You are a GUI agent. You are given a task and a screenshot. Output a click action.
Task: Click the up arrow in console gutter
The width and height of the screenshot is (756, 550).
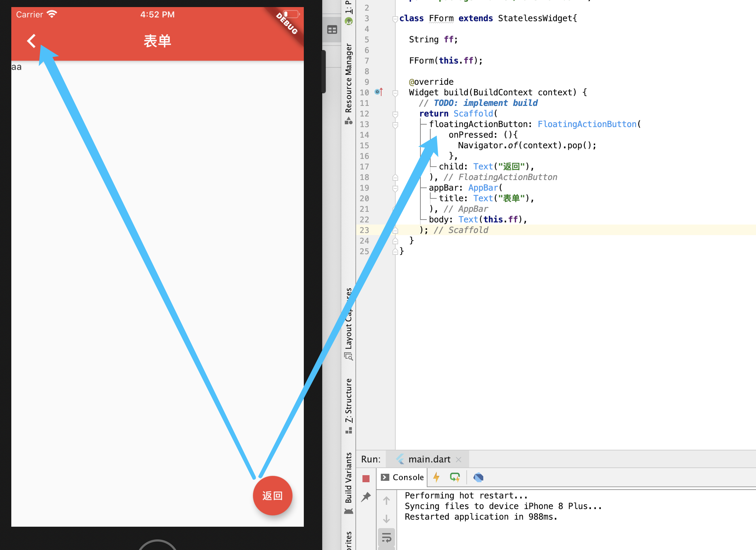click(386, 501)
